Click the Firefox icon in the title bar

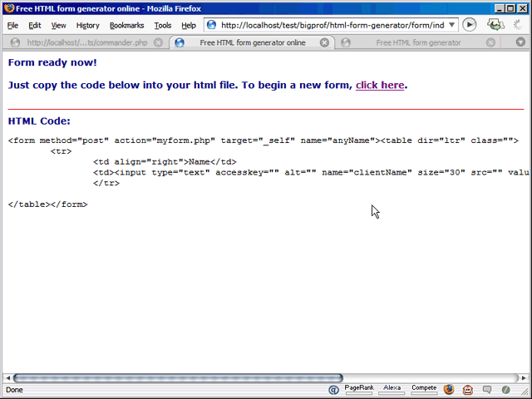pyautogui.click(x=9, y=7)
